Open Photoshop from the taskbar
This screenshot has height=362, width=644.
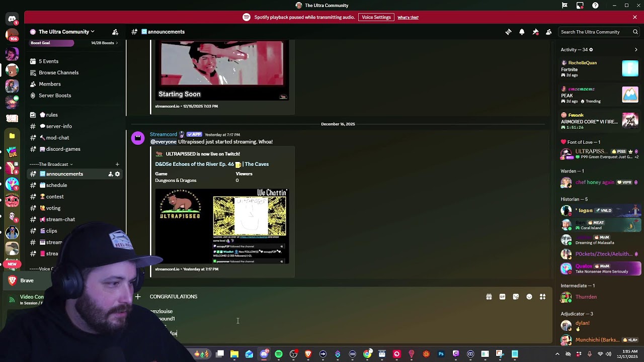tap(441, 354)
